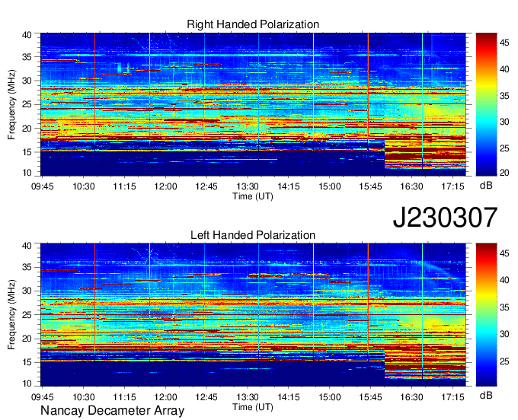
Task: Click the dB unit label under bottom colorbar
Action: [486, 396]
